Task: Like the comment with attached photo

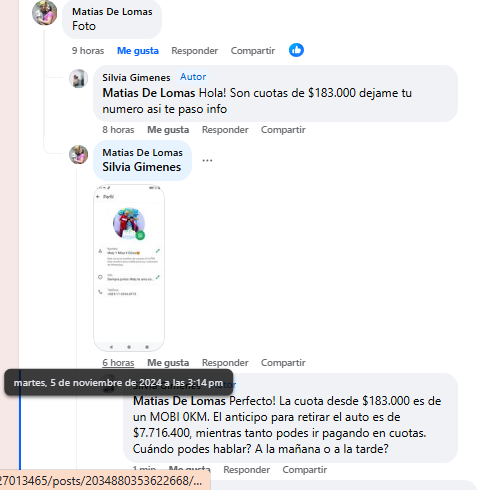Action: 168,363
